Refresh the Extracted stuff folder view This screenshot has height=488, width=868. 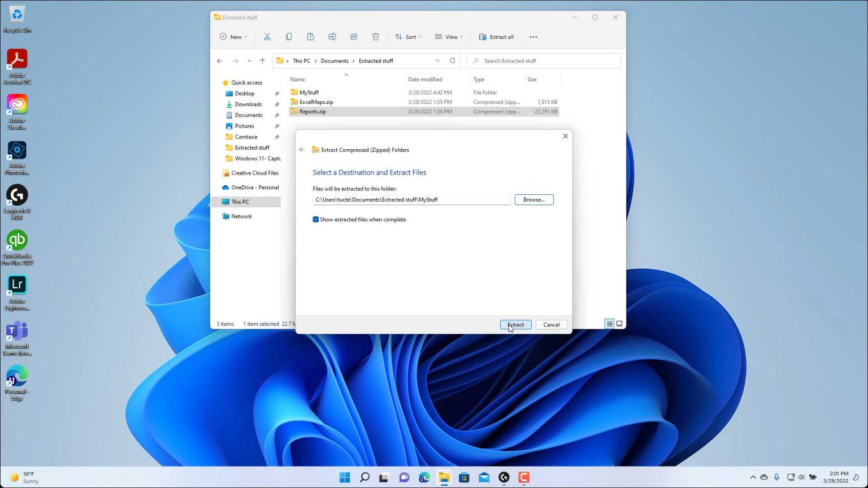(452, 60)
